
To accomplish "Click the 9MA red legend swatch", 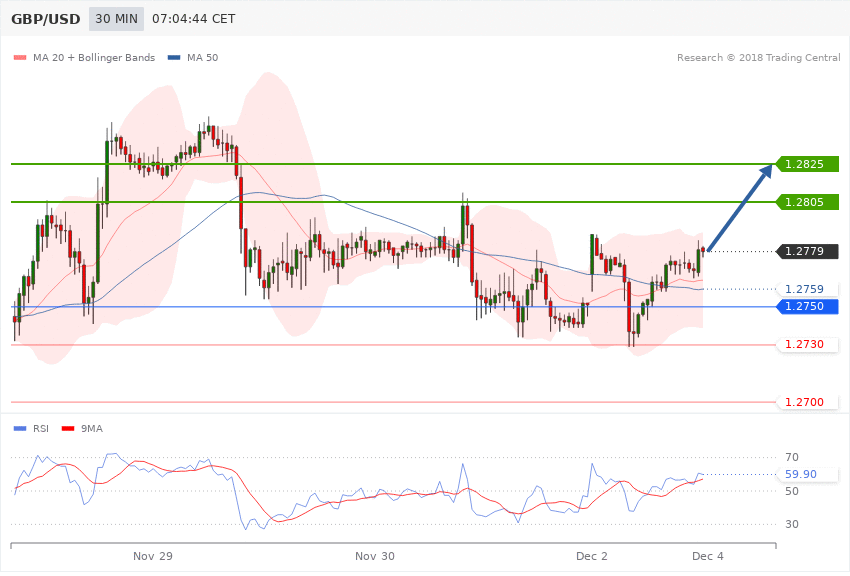I will coord(68,429).
